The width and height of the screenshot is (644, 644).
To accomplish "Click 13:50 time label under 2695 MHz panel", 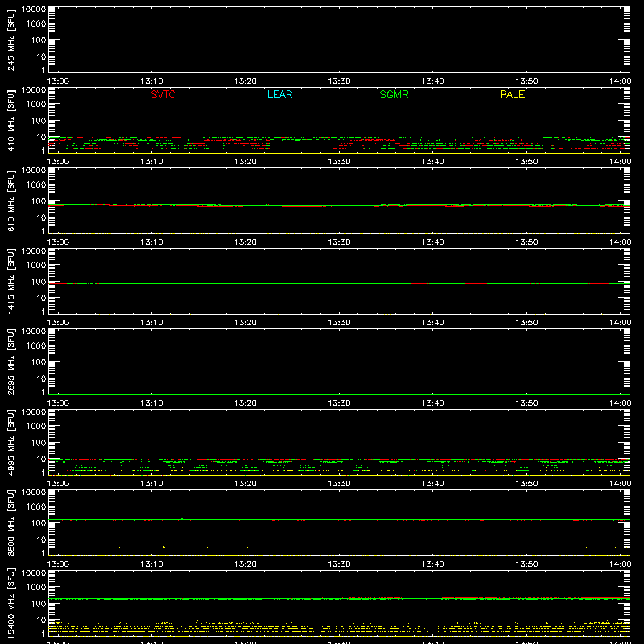I will pos(526,403).
